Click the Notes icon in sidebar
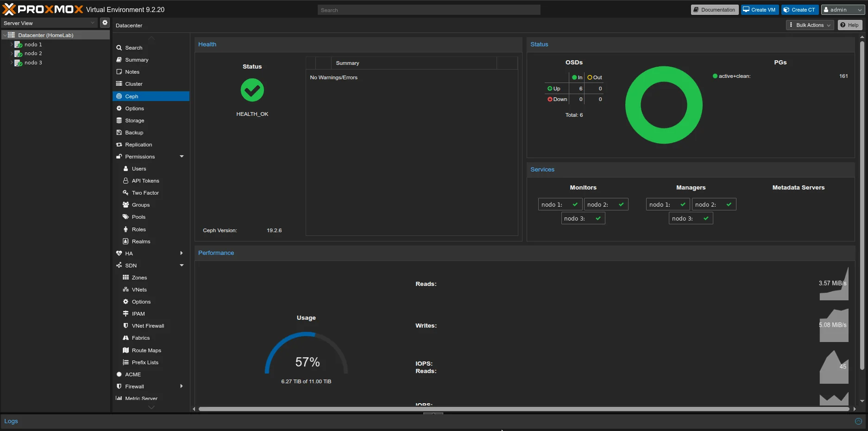 click(x=119, y=72)
